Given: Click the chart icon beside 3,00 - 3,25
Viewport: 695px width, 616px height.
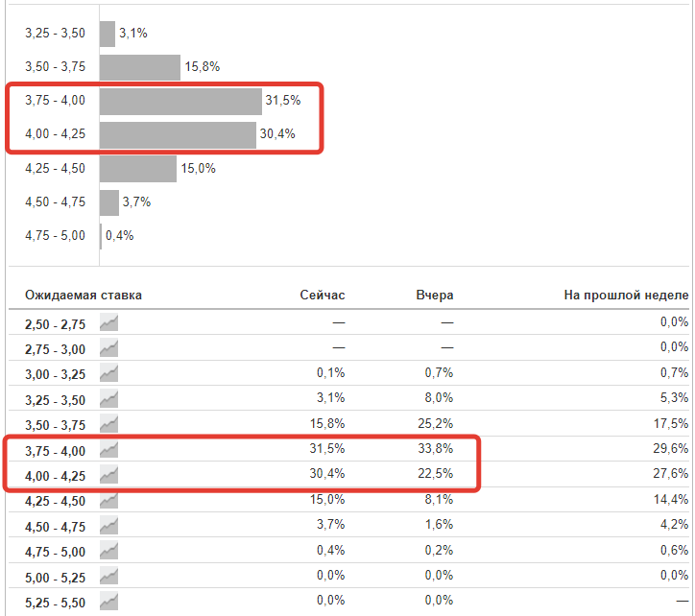Looking at the screenshot, I should [x=108, y=372].
